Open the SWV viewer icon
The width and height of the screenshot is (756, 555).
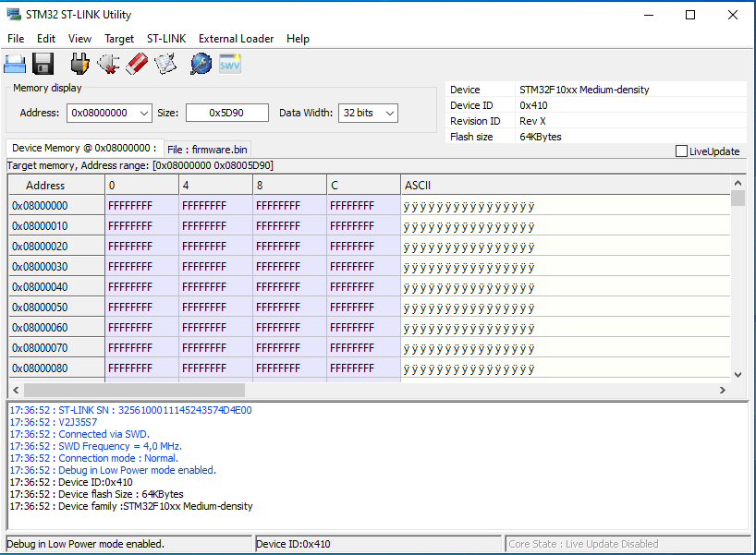230,64
